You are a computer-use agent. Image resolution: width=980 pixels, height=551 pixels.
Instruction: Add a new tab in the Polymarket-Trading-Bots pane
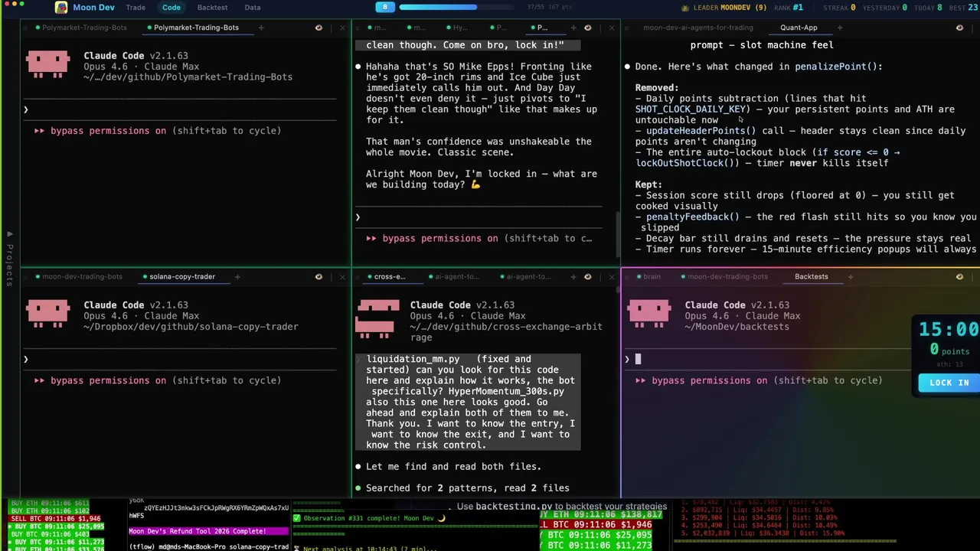point(260,28)
